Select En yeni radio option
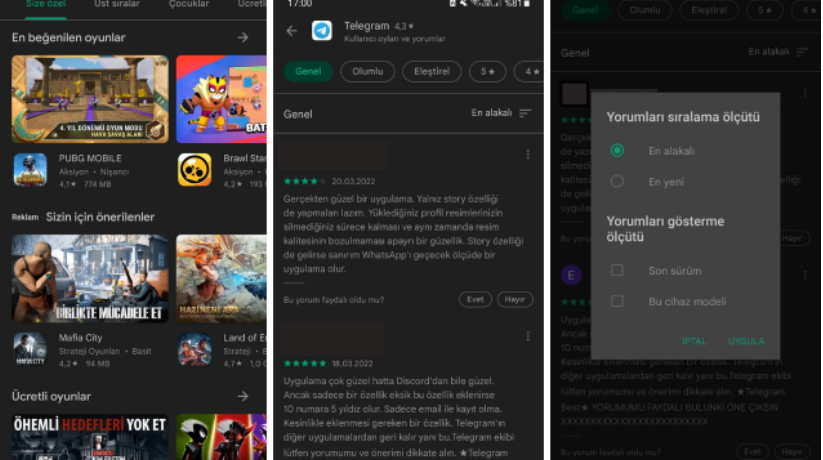 click(617, 182)
